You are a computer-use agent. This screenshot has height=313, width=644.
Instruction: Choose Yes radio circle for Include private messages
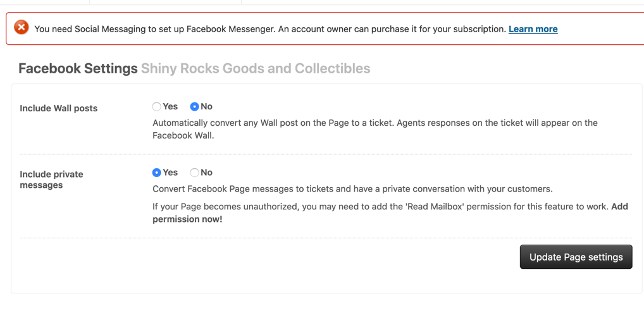pos(156,173)
